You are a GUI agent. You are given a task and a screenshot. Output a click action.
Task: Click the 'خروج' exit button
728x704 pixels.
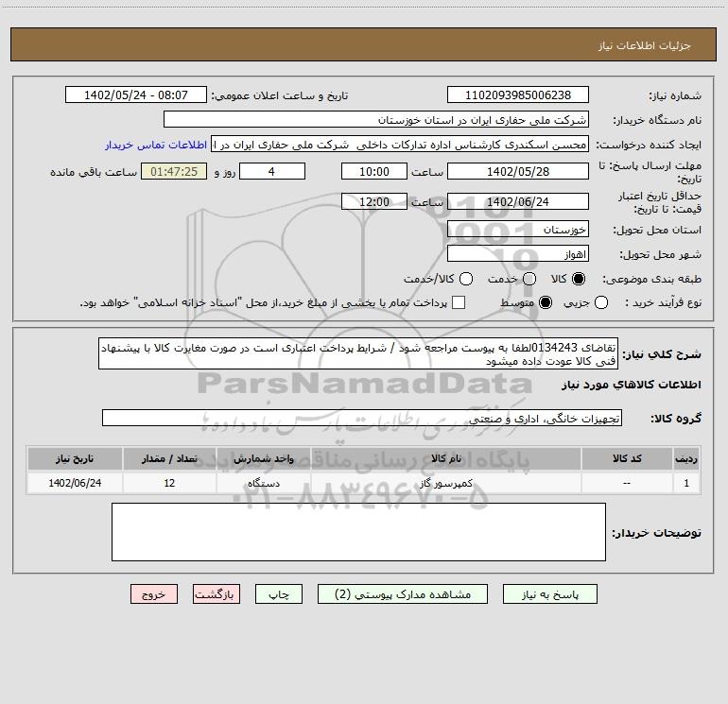[153, 594]
